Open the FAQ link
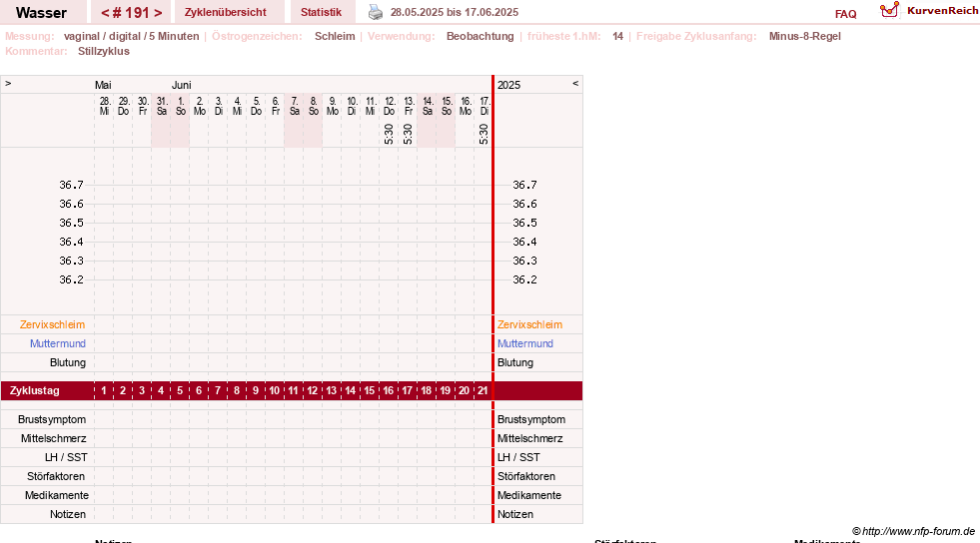This screenshot has height=543, width=980. [x=845, y=14]
